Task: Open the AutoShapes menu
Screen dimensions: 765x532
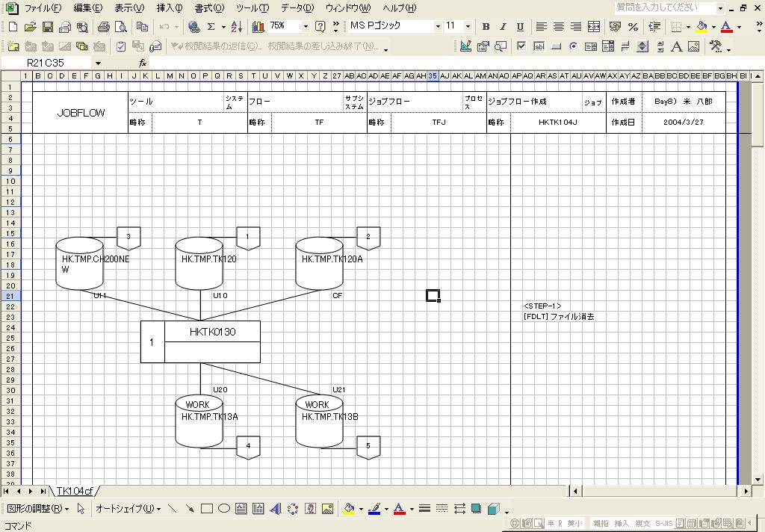Action: pos(128,509)
